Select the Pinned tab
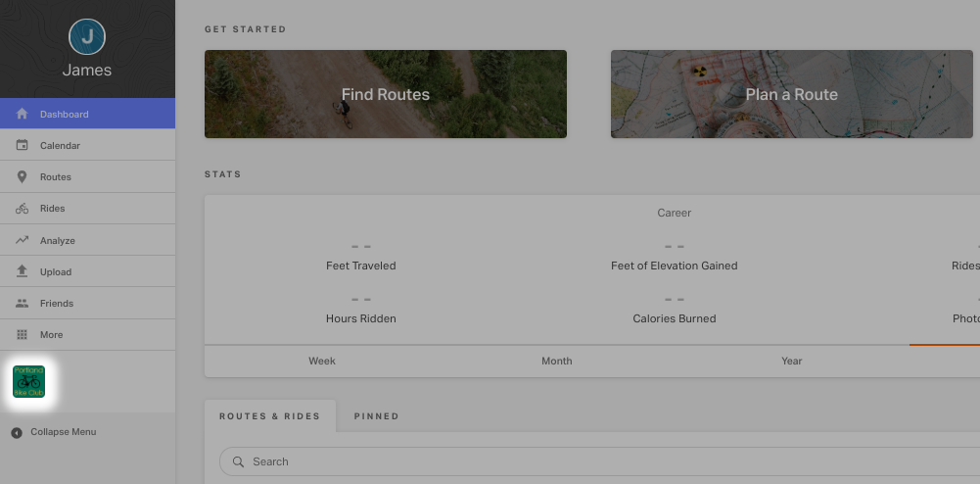The height and width of the screenshot is (484, 980). [x=376, y=415]
